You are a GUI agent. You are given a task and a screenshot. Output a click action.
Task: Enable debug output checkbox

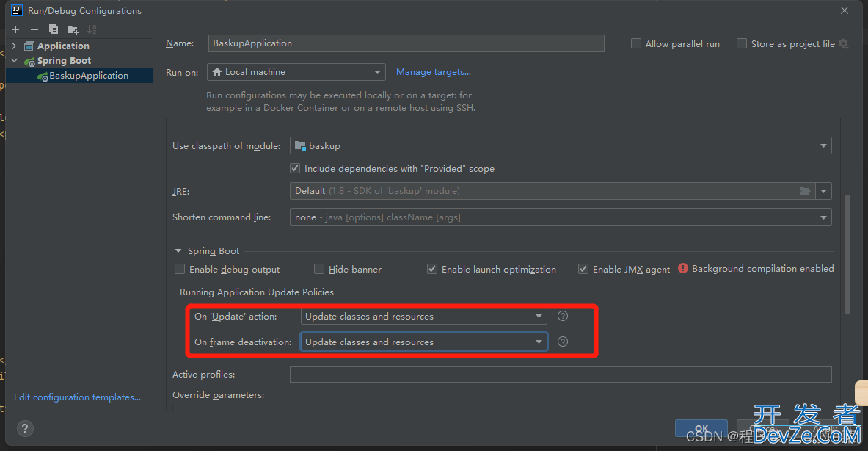tap(179, 270)
